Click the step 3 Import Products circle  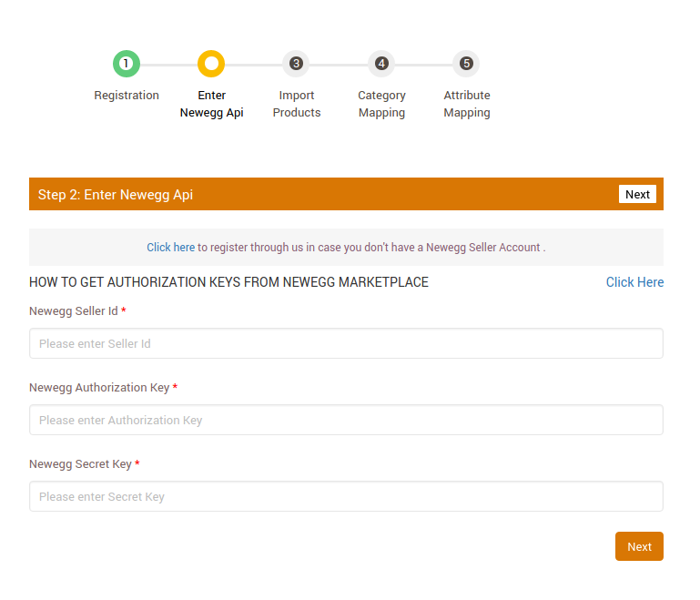pyautogui.click(x=296, y=64)
